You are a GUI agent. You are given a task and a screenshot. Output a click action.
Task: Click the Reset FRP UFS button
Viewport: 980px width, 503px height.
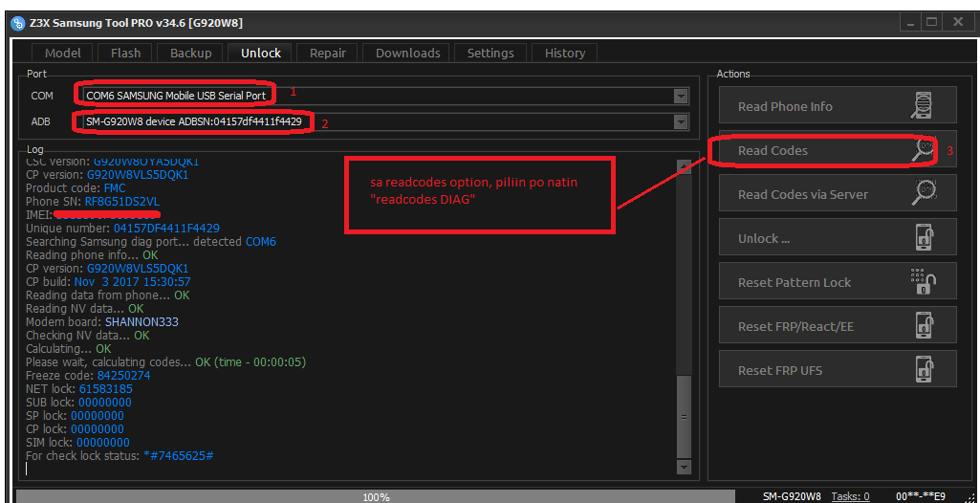click(x=838, y=370)
